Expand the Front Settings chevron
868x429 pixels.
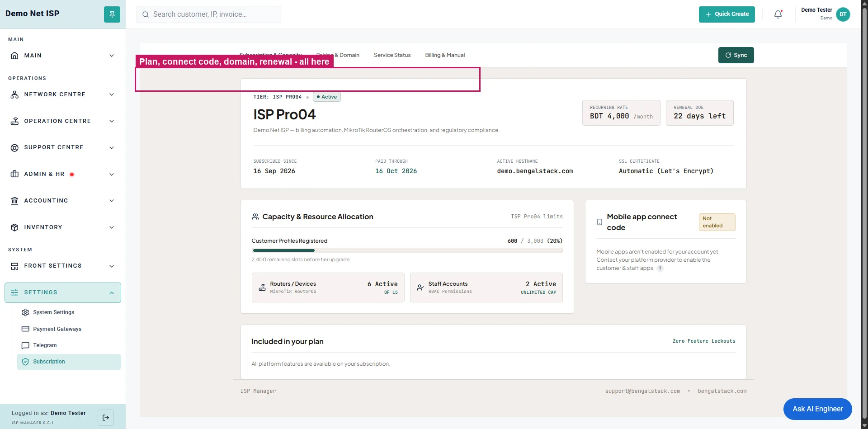tap(112, 266)
